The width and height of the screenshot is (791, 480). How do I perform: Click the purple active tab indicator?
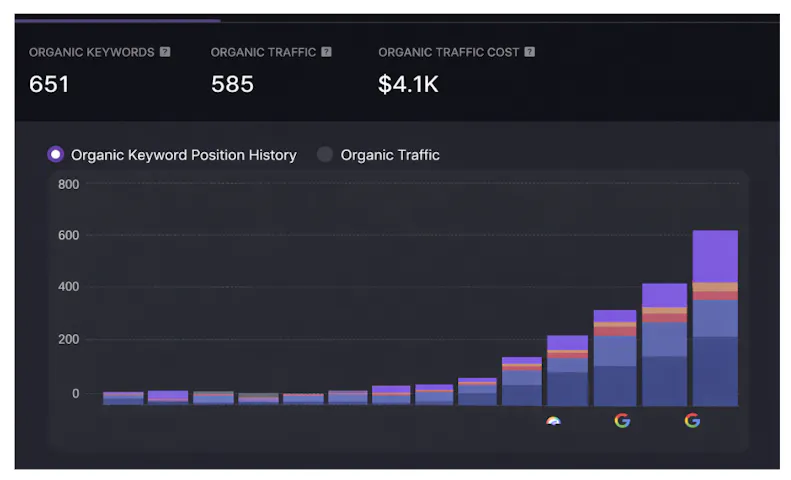118,21
